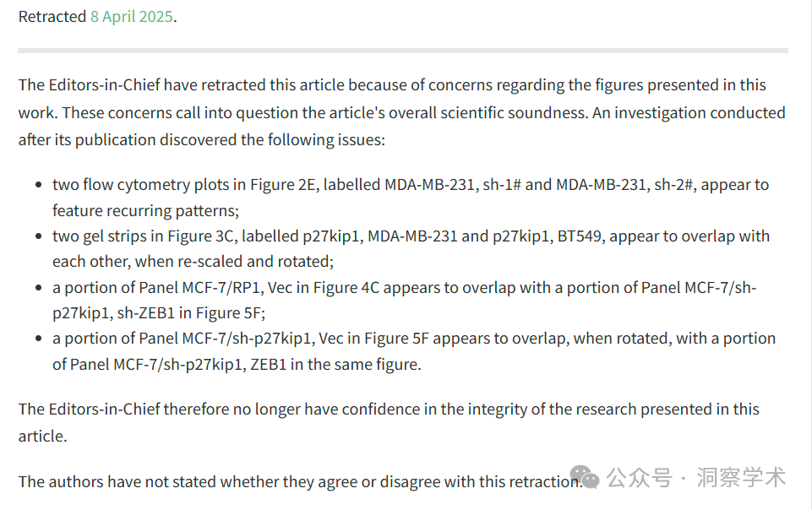
Task: Click the "Figure 2E" text in first bullet
Action: [x=283, y=185]
